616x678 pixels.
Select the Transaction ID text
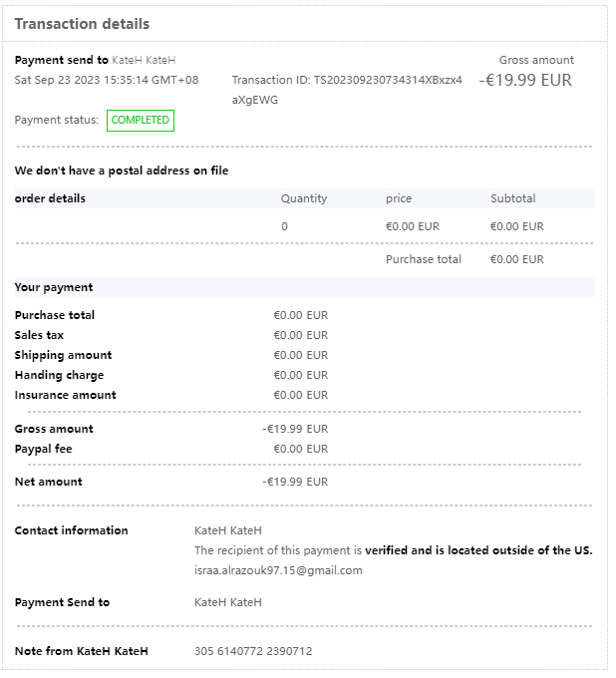pos(347,80)
